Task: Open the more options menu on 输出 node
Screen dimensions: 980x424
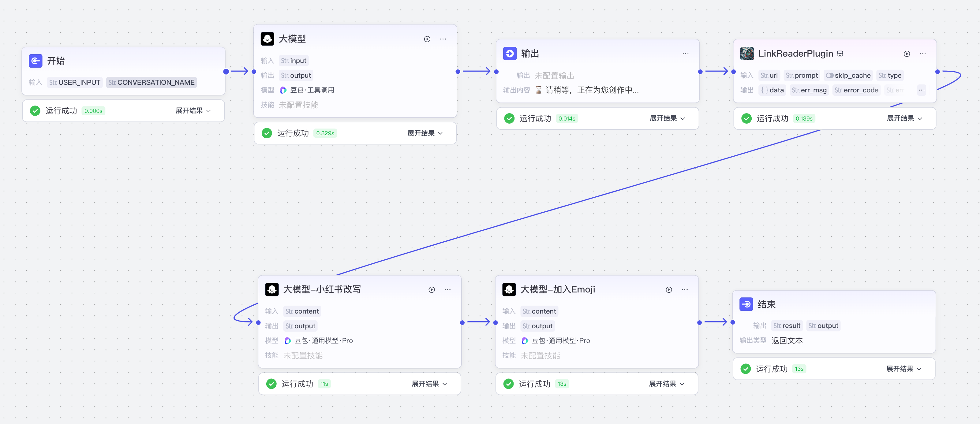Action: 685,53
